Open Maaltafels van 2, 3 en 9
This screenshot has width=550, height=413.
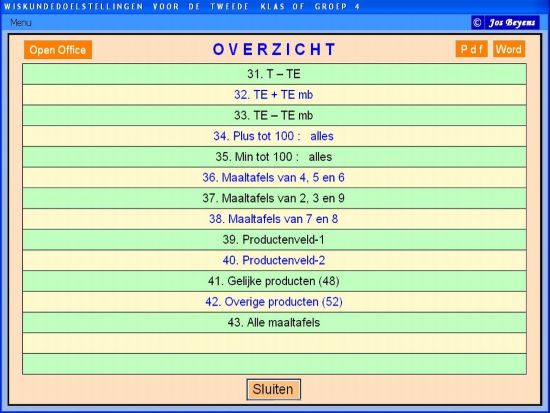click(274, 198)
